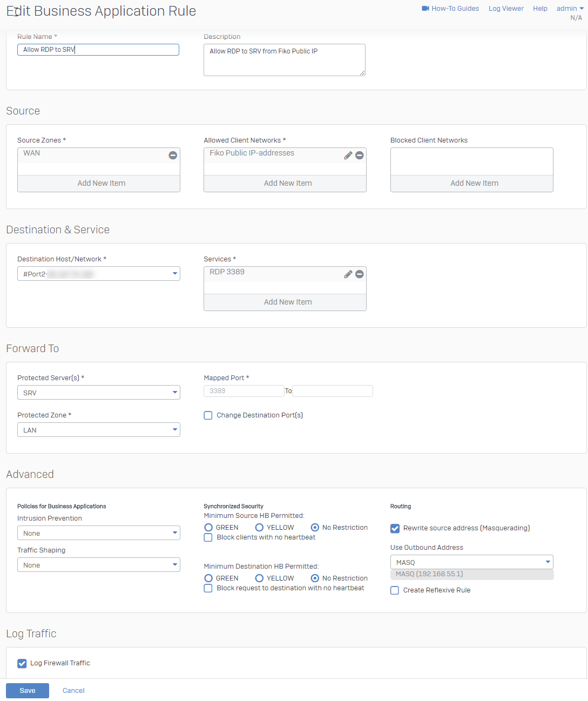Add New Item to Services
The image size is (588, 701).
(x=285, y=302)
